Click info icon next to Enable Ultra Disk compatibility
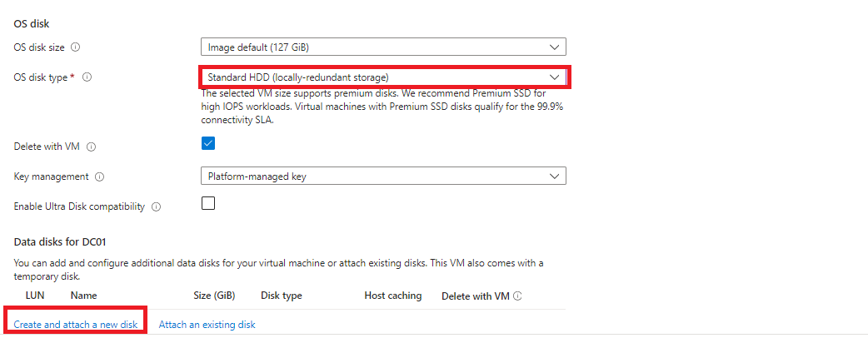 (157, 206)
